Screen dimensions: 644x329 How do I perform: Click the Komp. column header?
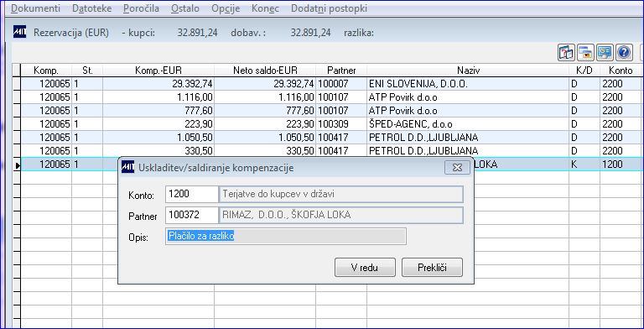click(x=46, y=70)
